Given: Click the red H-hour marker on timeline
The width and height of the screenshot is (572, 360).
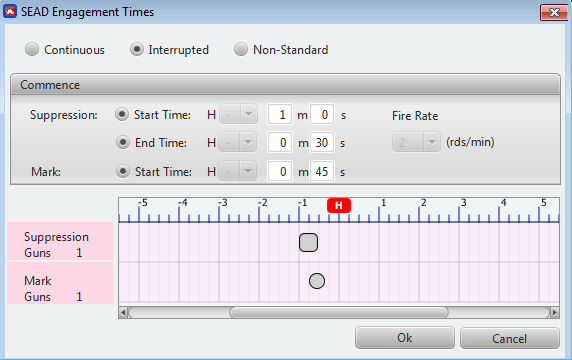Looking at the screenshot, I should 339,205.
